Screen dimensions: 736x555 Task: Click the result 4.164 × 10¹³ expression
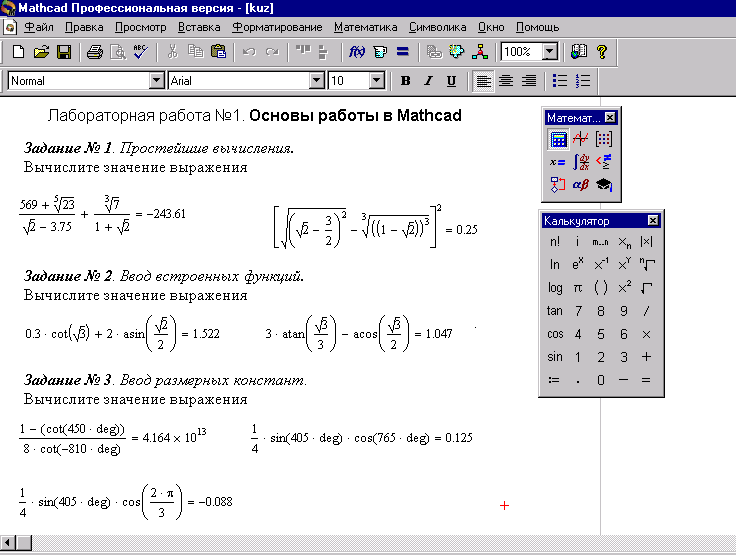tap(174, 436)
